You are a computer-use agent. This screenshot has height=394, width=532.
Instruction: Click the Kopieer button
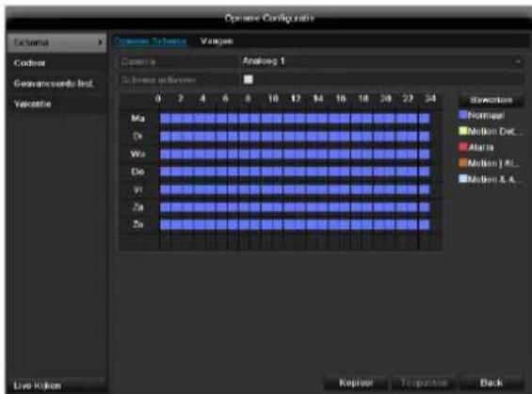[x=356, y=383]
